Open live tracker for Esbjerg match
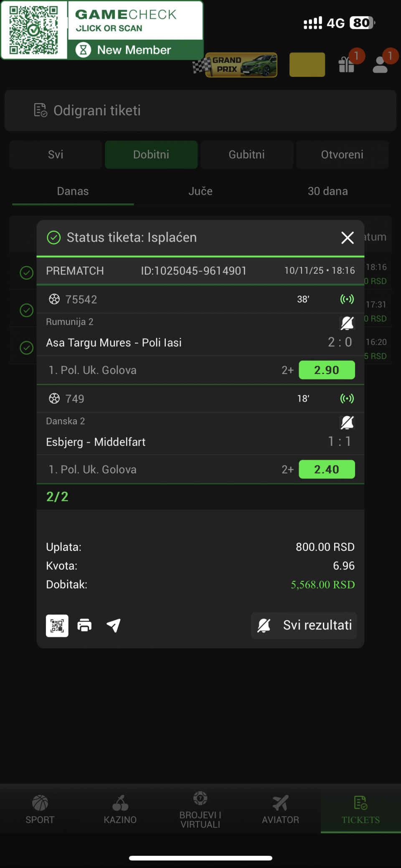401x868 pixels. [x=347, y=399]
